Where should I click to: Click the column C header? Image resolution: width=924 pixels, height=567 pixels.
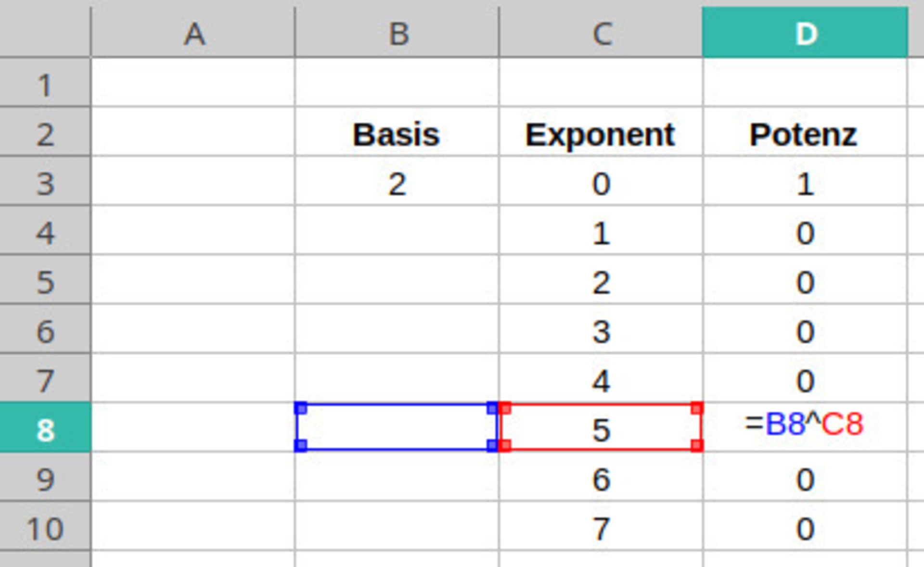tap(601, 34)
